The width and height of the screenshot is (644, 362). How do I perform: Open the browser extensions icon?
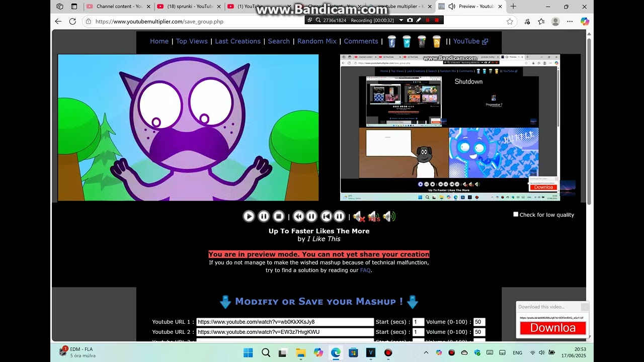pos(527,21)
